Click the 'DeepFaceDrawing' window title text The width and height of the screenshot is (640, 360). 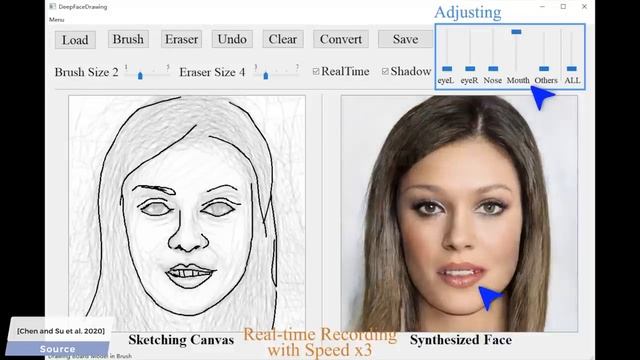click(x=83, y=7)
